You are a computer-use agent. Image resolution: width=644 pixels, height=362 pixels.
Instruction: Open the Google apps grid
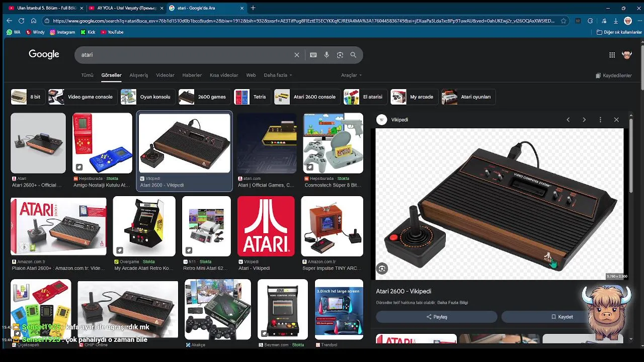click(612, 55)
